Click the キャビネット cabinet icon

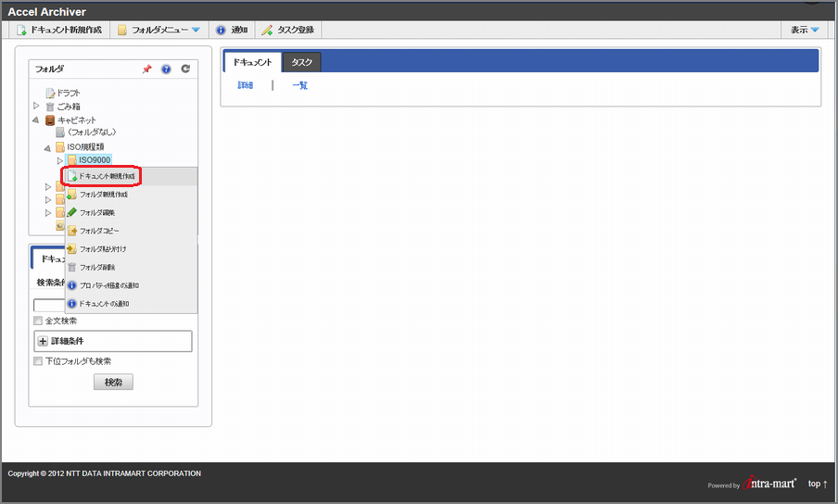click(50, 120)
